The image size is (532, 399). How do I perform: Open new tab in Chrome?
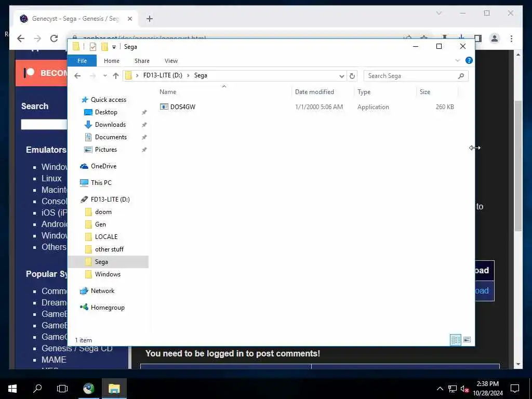(149, 19)
